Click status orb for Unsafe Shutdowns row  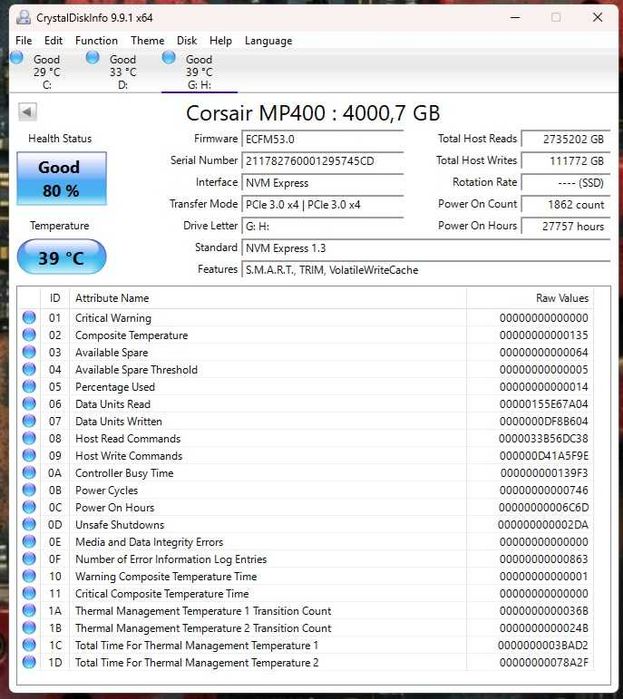(x=29, y=524)
